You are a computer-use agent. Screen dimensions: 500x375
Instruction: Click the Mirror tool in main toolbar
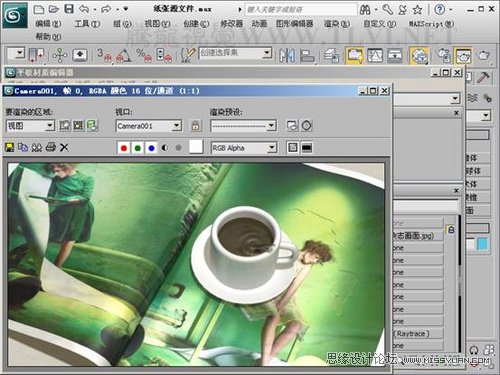click(x=287, y=55)
